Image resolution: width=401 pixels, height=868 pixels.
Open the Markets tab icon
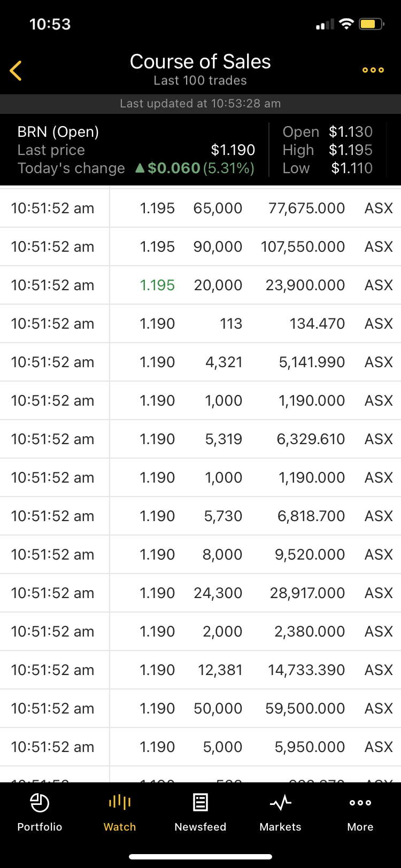click(281, 802)
